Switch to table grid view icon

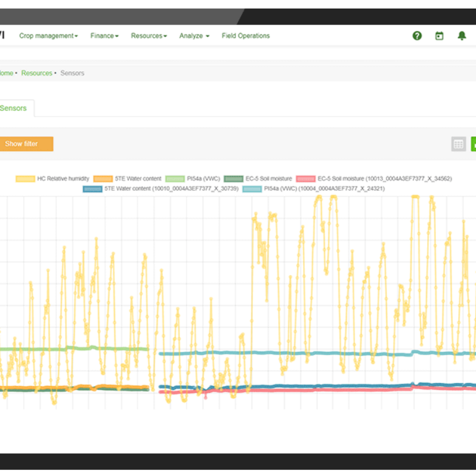point(459,144)
